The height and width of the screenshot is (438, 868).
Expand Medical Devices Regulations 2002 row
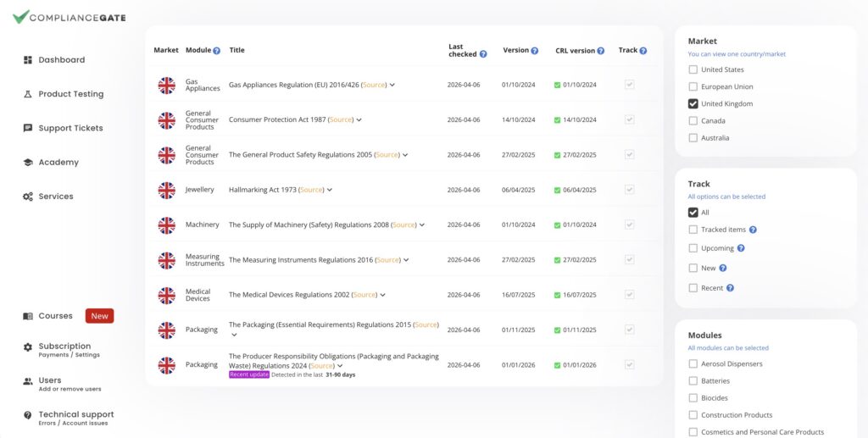tap(382, 296)
